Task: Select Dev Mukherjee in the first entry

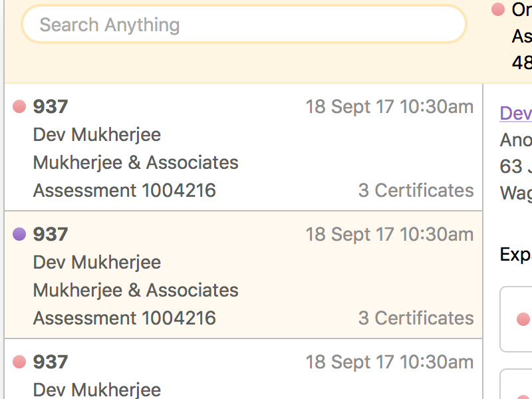Action: [97, 135]
